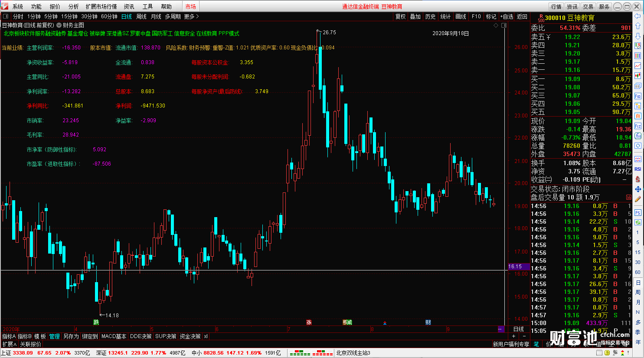The image size is (644, 358).
Task: Click the 叠加 toolbar button
Action: [415, 16]
